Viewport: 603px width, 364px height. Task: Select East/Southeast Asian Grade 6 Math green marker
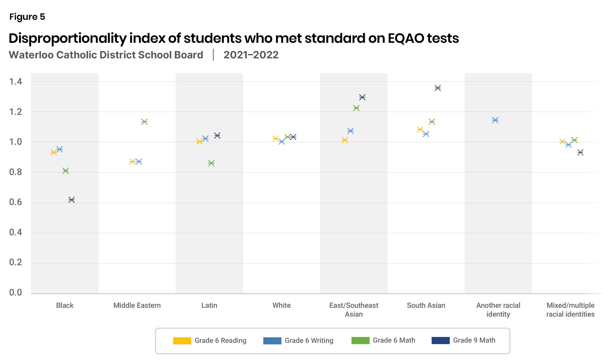(356, 108)
